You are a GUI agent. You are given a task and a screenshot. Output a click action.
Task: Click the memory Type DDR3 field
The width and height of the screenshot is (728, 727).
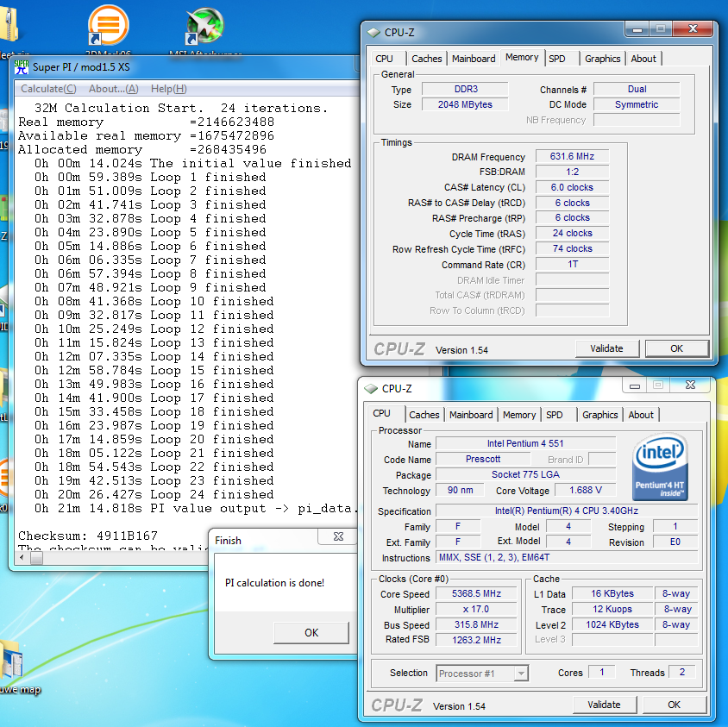[x=465, y=89]
